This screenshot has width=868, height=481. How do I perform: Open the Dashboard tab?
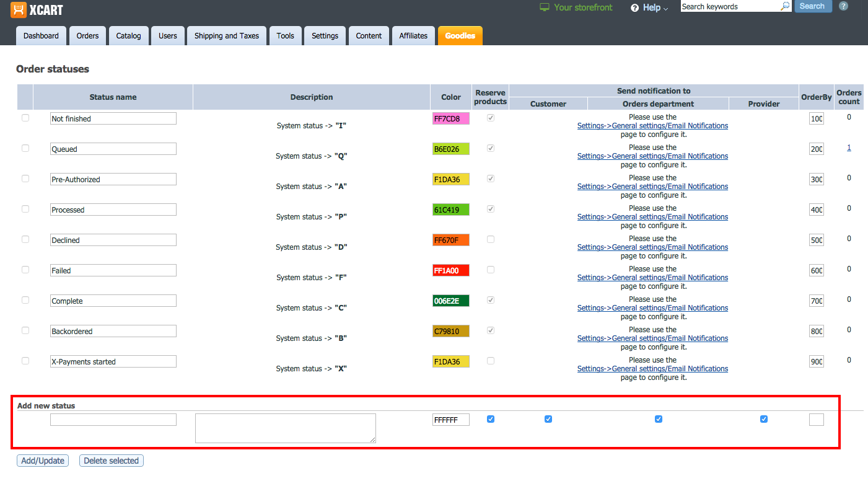[x=41, y=36]
